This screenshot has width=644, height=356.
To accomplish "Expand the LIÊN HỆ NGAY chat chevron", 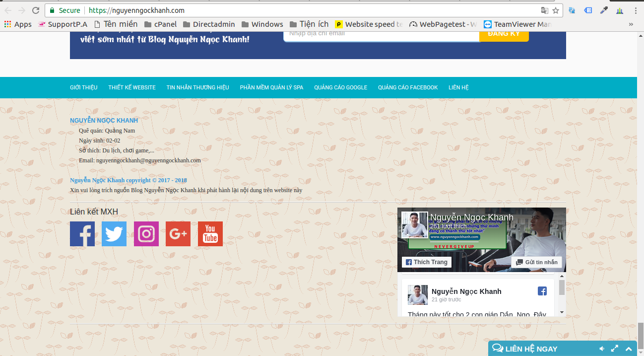I will tap(628, 349).
